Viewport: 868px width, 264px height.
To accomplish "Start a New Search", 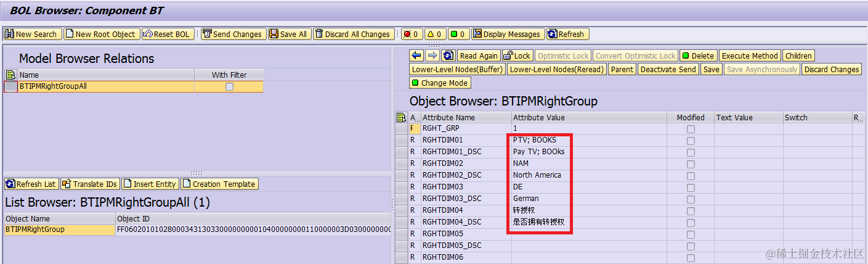I will pyautogui.click(x=32, y=34).
